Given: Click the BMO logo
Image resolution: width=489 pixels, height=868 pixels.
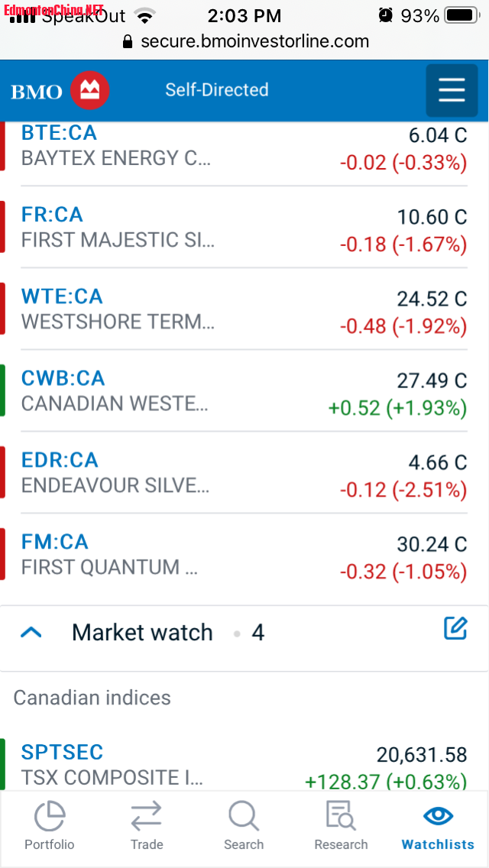Looking at the screenshot, I should click(60, 91).
